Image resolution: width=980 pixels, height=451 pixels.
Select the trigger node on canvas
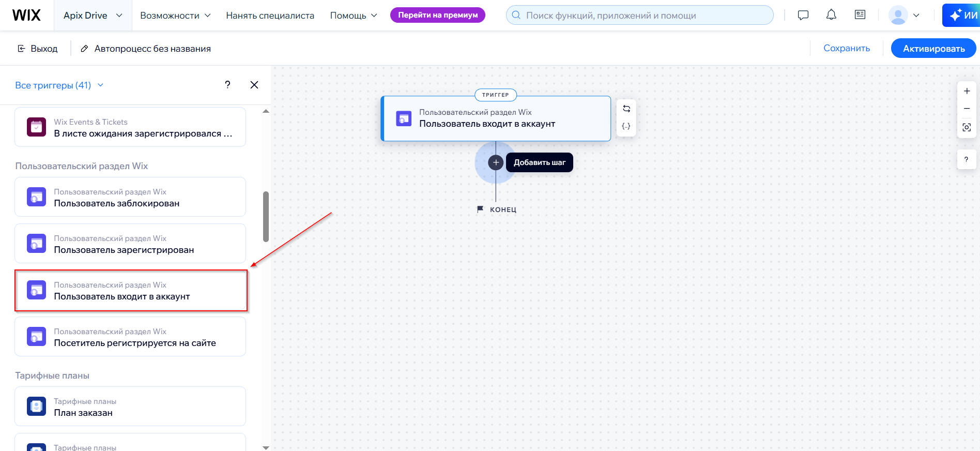496,118
